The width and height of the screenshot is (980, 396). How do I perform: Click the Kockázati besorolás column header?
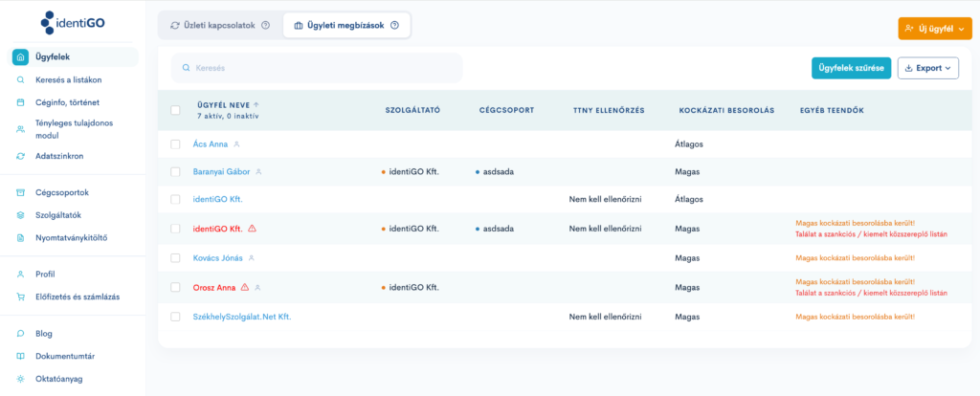[727, 110]
